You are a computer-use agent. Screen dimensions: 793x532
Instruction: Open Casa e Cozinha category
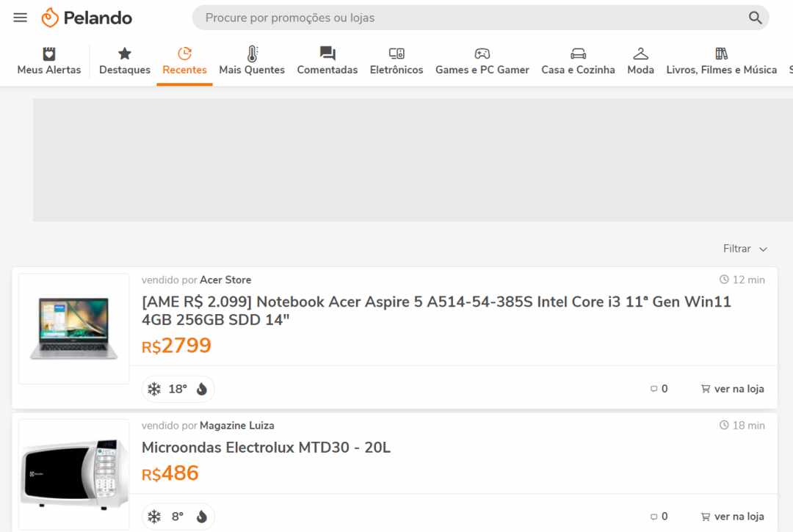point(578,61)
